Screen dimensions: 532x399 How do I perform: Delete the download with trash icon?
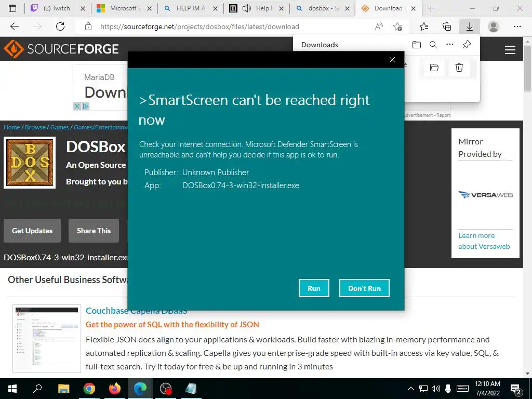459,68
